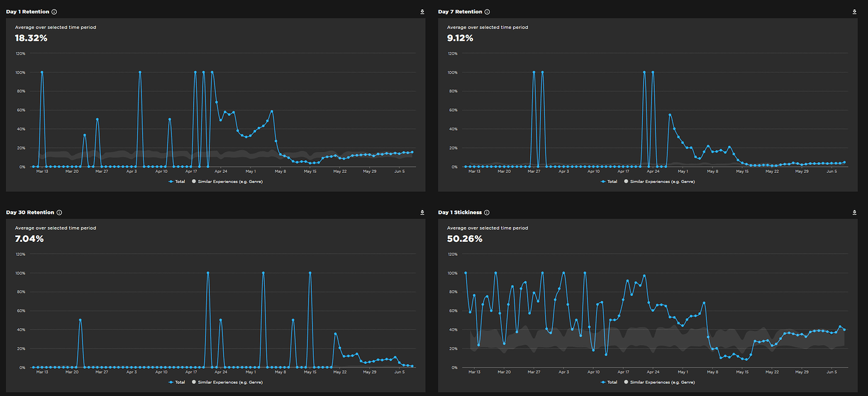Click the info icon beside Day 7 Retention
Viewport: 868px width, 396px height.
click(x=487, y=12)
